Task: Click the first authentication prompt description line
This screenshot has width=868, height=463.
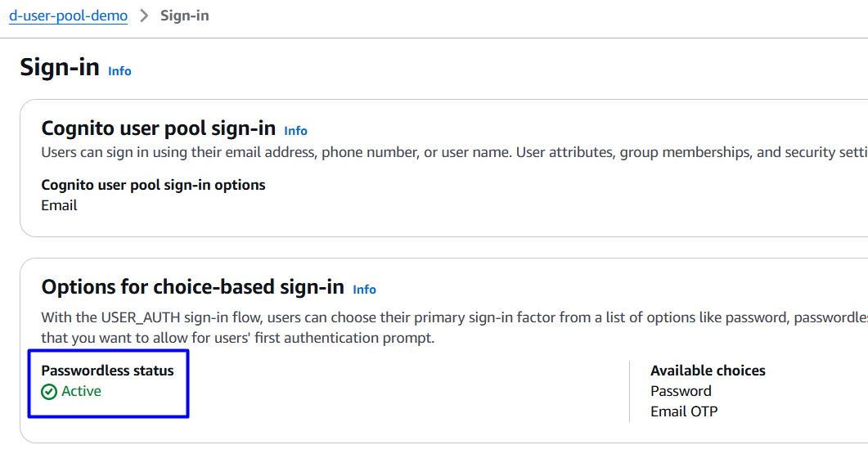Action: click(237, 337)
